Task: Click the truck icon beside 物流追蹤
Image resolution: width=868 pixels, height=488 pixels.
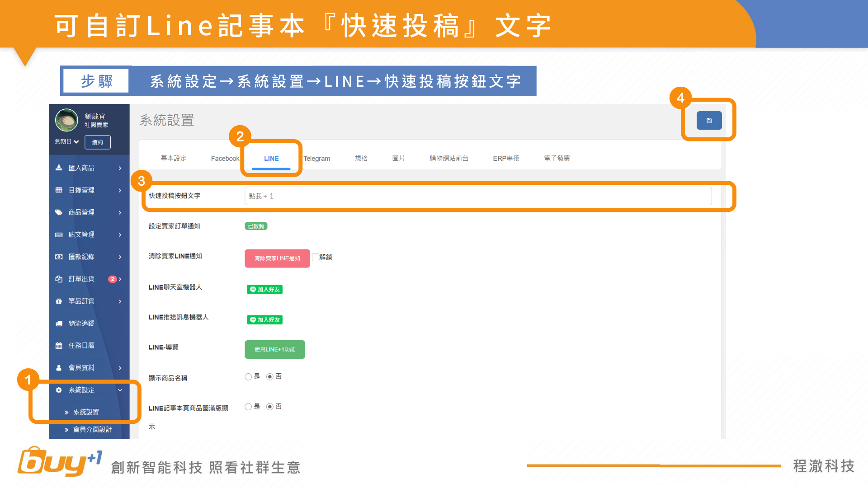Action: (59, 324)
